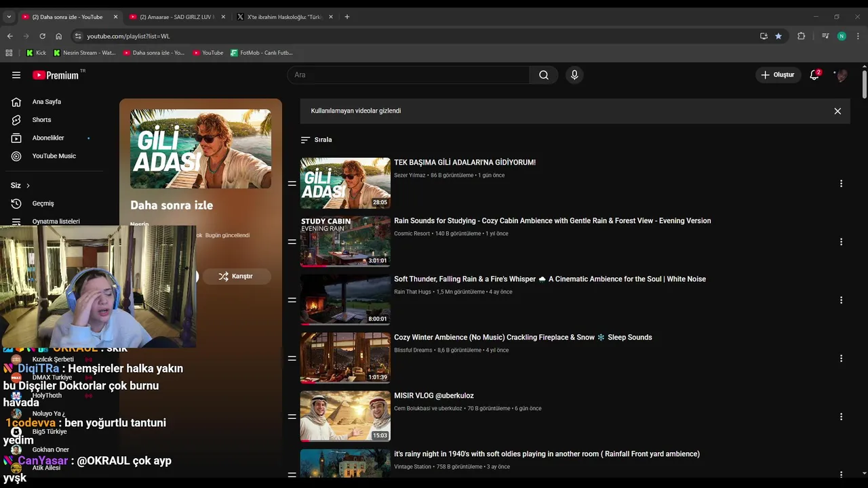This screenshot has width=868, height=488.
Task: Close the X'te ibrahim Haskoloğlu tab
Action: coord(331,17)
